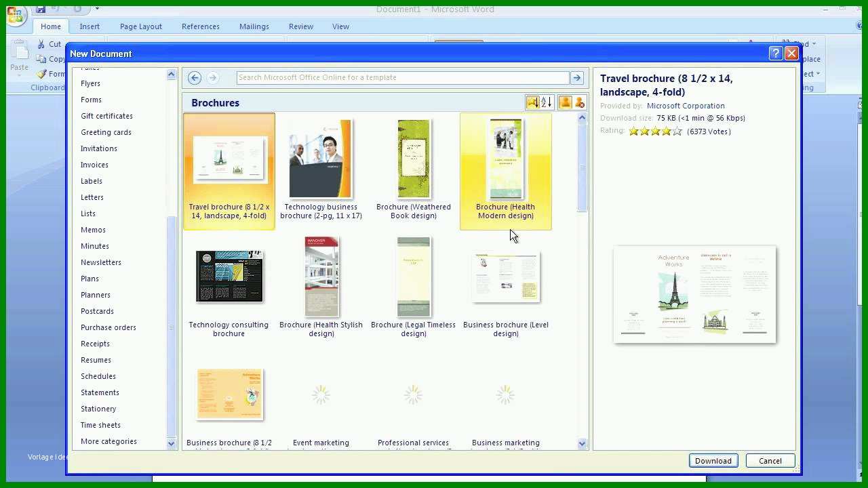868x488 pixels.
Task: Click the Back arrow in New Document dialog
Action: (x=195, y=78)
